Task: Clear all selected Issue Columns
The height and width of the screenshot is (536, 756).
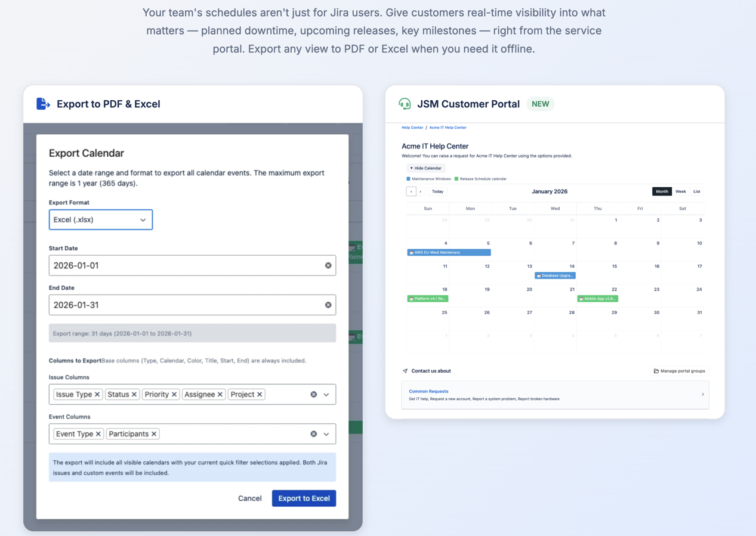Action: click(313, 394)
